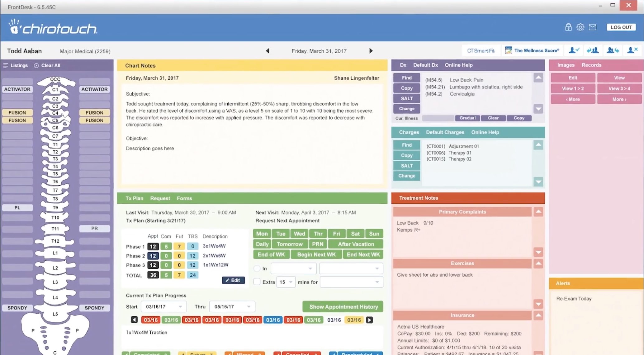The width and height of the screenshot is (644, 355).
Task: Click the blue 03/16 appointment marker
Action: tap(273, 320)
